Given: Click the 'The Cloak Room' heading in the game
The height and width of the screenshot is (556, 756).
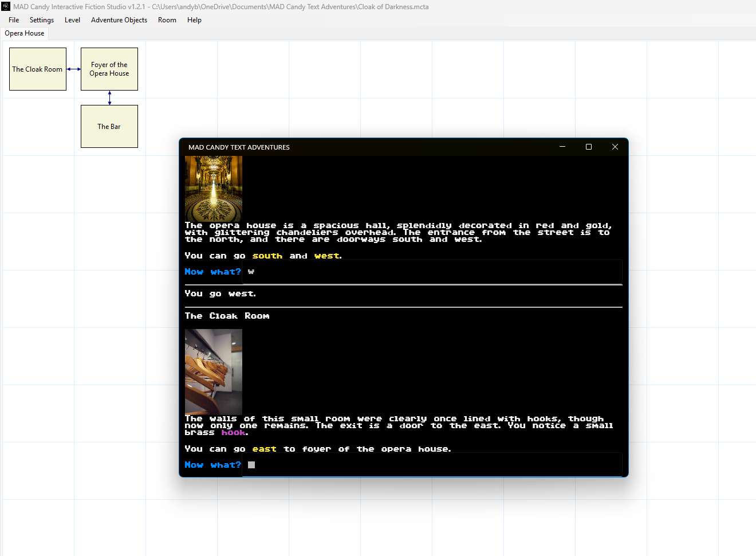Looking at the screenshot, I should tap(227, 316).
